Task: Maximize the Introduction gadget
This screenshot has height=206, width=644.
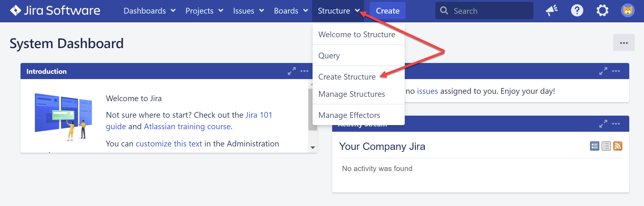Action: point(292,71)
